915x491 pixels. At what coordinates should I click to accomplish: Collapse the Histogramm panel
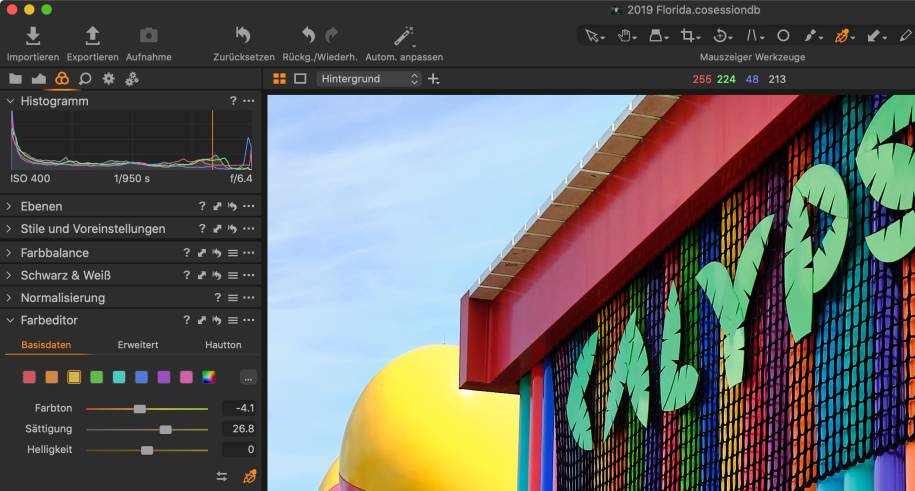click(10, 101)
